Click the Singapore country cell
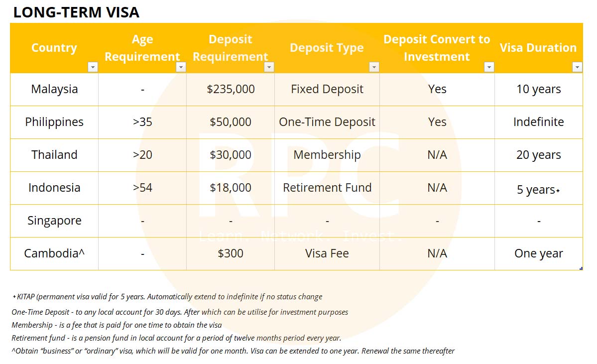Screen dimensions: 597x364 54,221
